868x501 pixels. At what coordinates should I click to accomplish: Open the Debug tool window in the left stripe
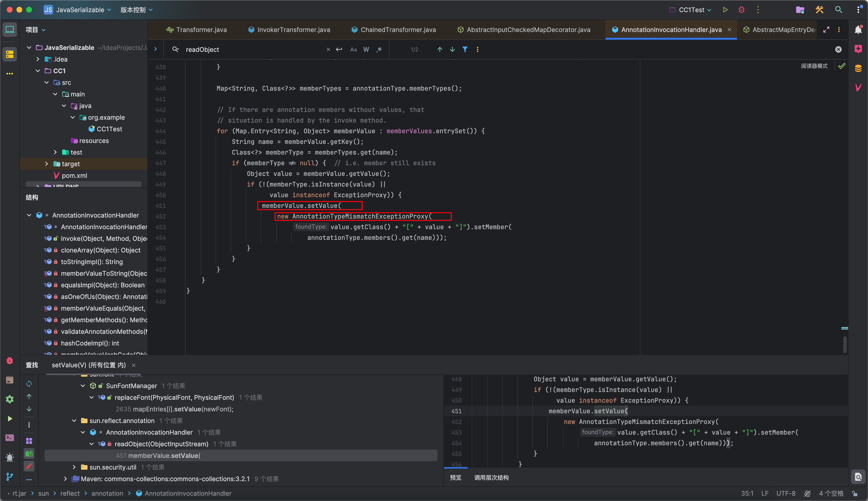pyautogui.click(x=10, y=360)
